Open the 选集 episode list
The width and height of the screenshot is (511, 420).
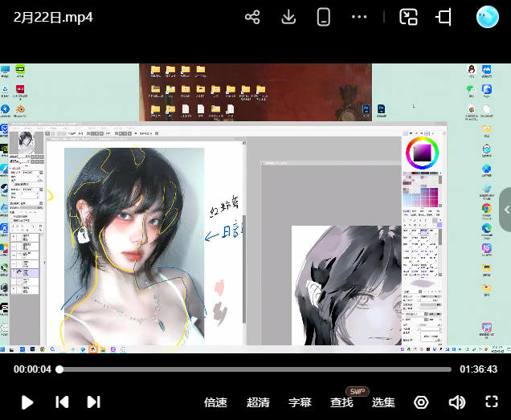pos(383,402)
